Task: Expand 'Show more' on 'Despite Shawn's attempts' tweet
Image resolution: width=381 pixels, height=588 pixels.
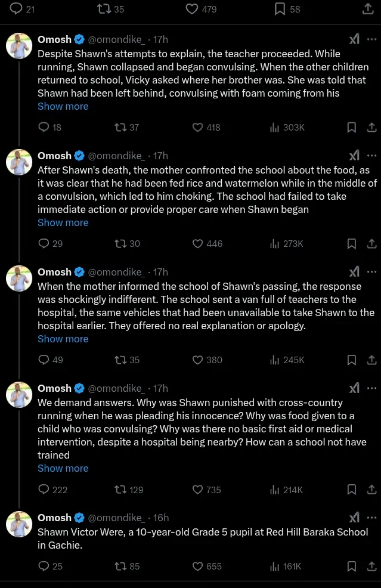Action: pos(63,106)
